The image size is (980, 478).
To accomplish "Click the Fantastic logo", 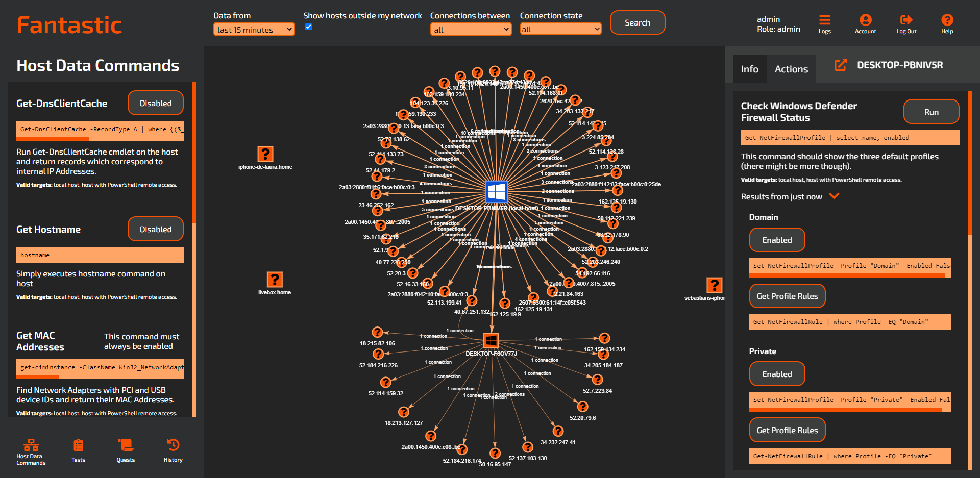I will tap(69, 25).
